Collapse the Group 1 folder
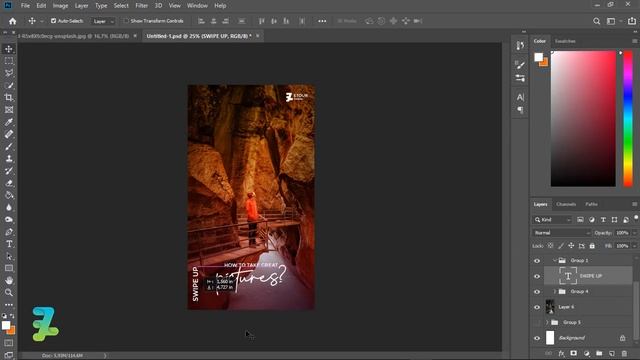Viewport: 640px width, 360px height. click(555, 260)
